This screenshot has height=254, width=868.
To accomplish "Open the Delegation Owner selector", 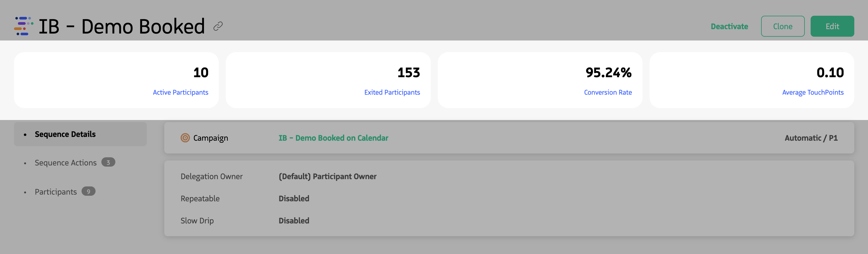I will 327,176.
